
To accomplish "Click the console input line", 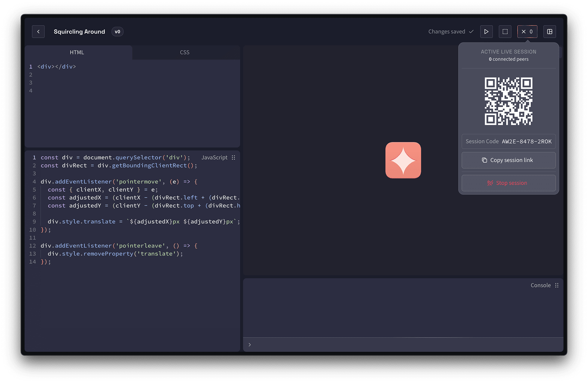I will pos(405,345).
